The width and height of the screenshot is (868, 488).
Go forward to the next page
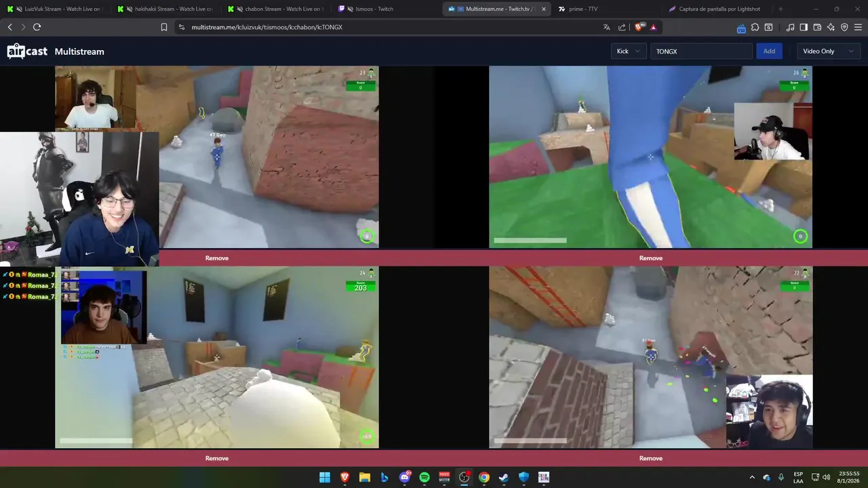[x=23, y=27]
